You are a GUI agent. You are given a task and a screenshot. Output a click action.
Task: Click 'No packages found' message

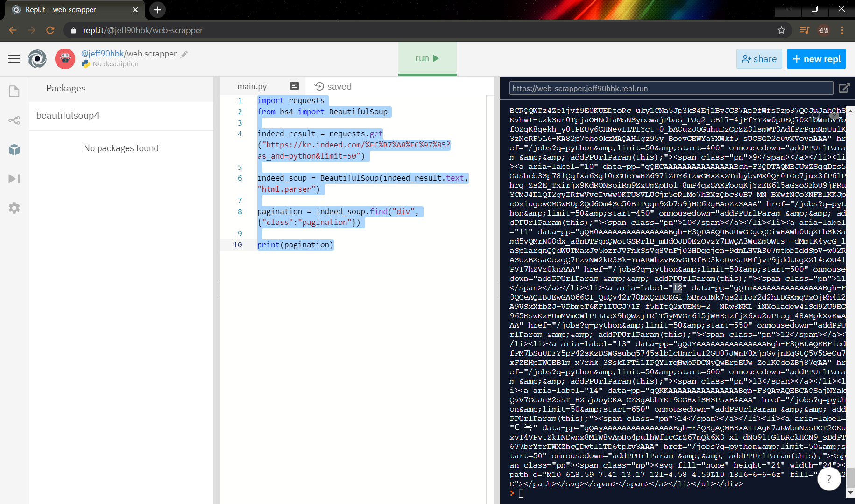[x=121, y=148]
